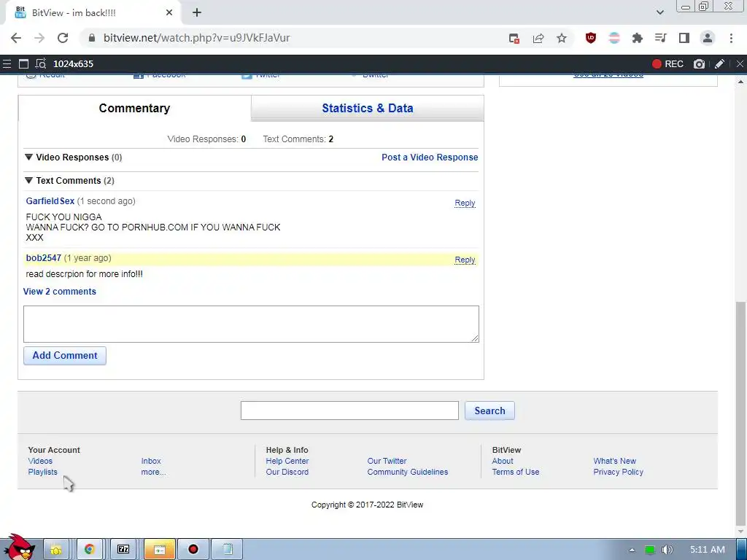Image resolution: width=747 pixels, height=560 pixels.
Task: Open the uBlock Origin extension icon
Action: (591, 38)
